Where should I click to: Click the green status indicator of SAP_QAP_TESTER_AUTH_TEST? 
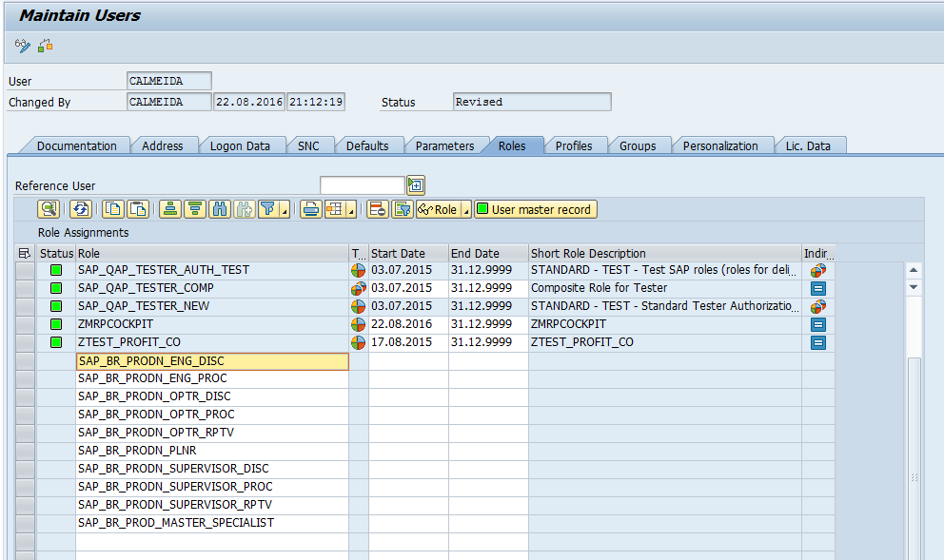(x=56, y=270)
